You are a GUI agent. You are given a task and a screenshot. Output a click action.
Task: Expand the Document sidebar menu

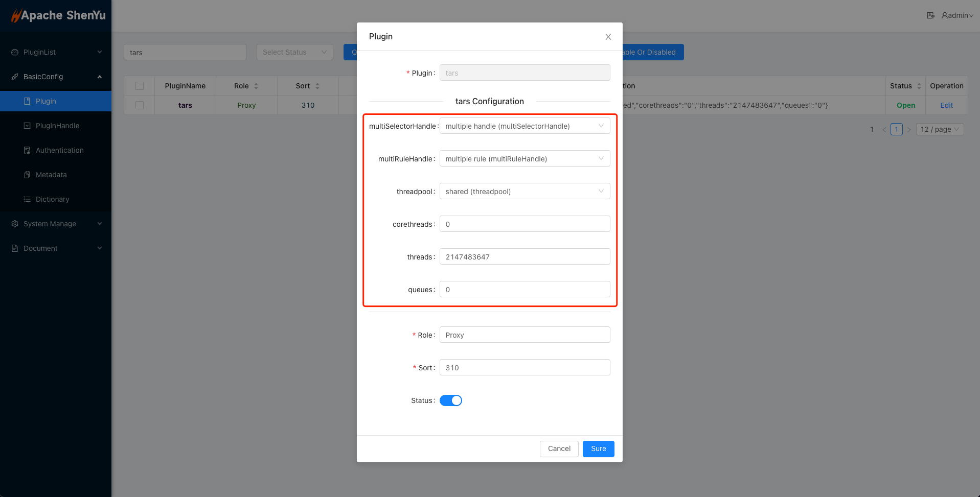(x=55, y=248)
